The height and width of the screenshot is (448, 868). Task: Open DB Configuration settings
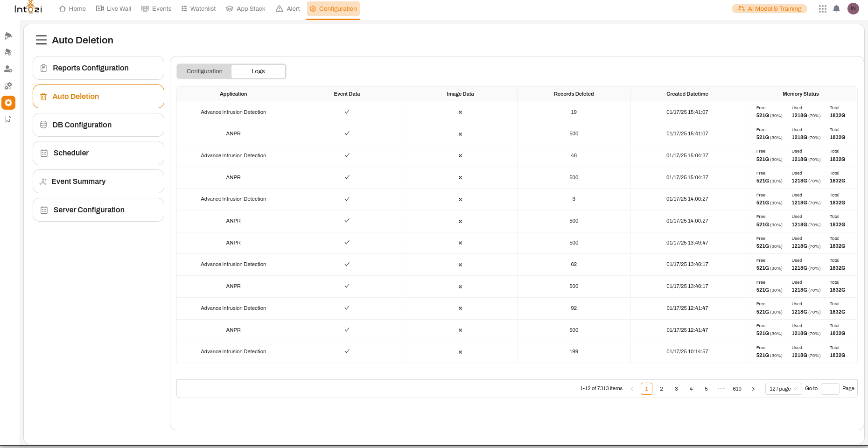pos(98,125)
